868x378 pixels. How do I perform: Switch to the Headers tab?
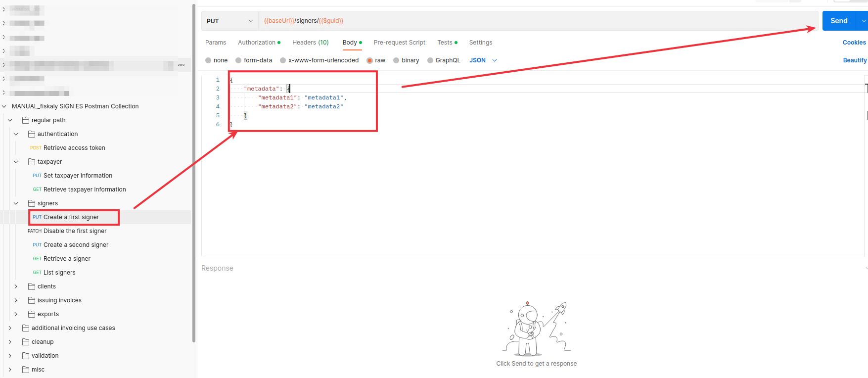point(310,43)
